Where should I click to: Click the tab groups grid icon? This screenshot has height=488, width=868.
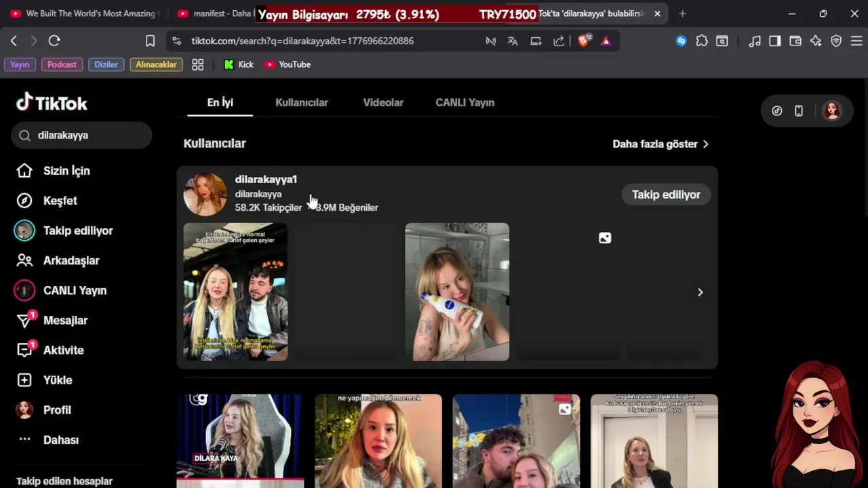[197, 64]
